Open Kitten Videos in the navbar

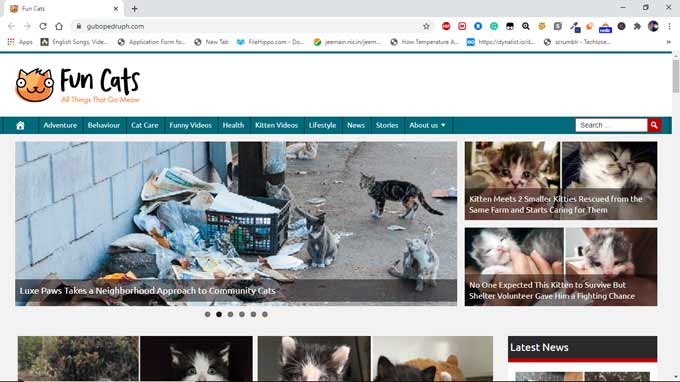point(276,125)
